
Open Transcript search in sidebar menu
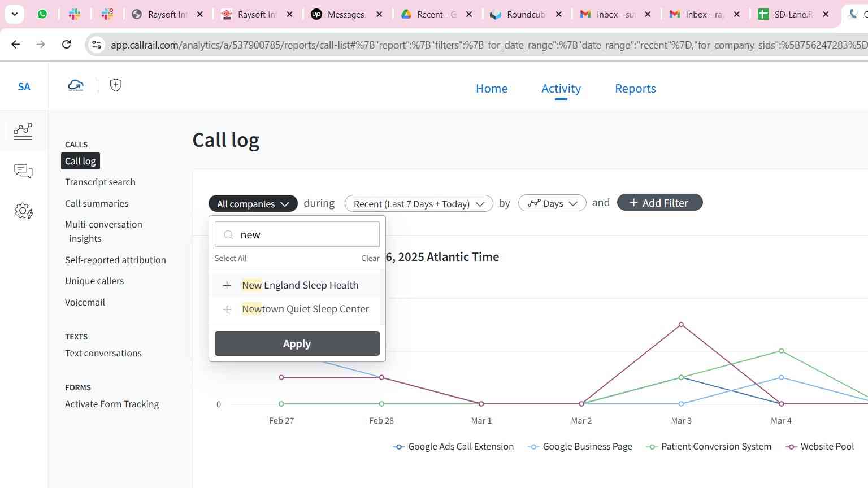pos(100,182)
